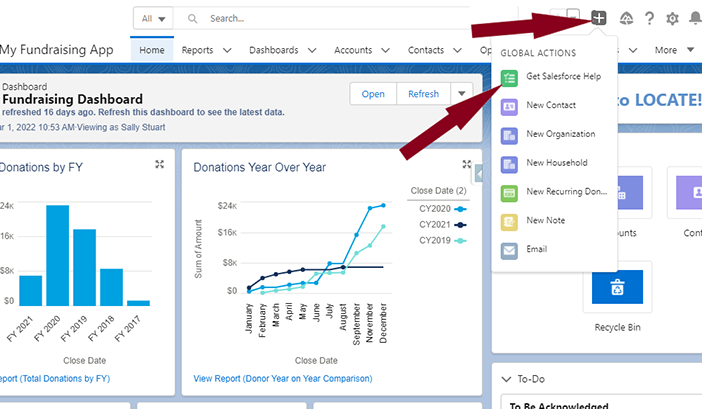Click the CY2021 legend color marker

[460, 225]
